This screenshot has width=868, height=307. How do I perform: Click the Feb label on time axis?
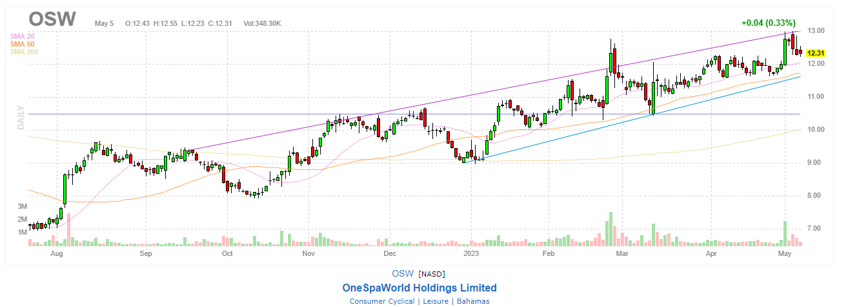tap(549, 255)
